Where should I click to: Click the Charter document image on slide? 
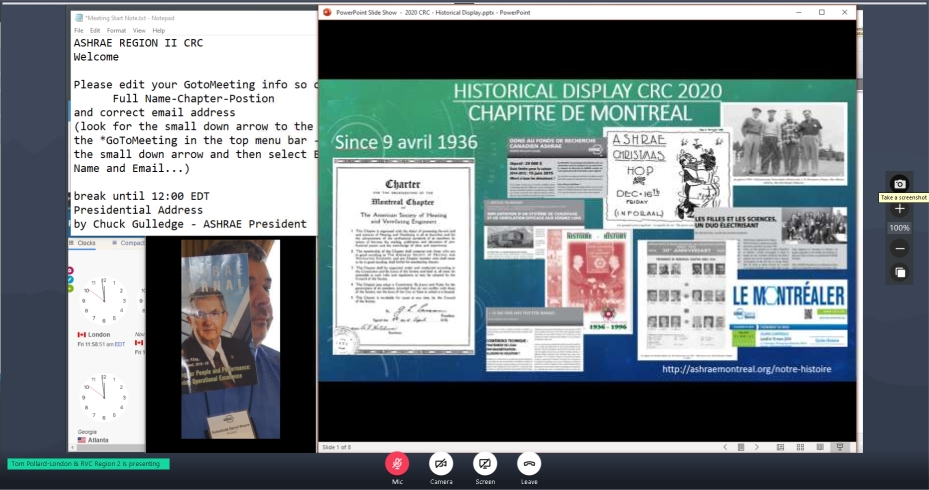click(404, 257)
